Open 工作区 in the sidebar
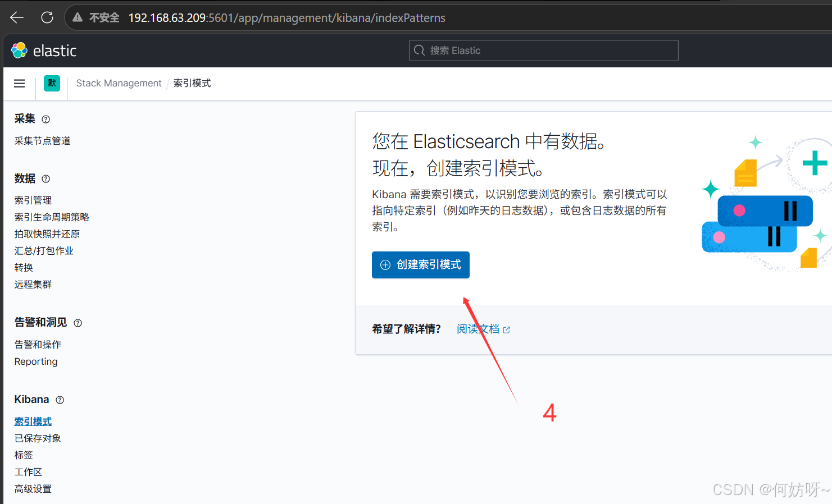The height and width of the screenshot is (504, 832). coord(28,472)
